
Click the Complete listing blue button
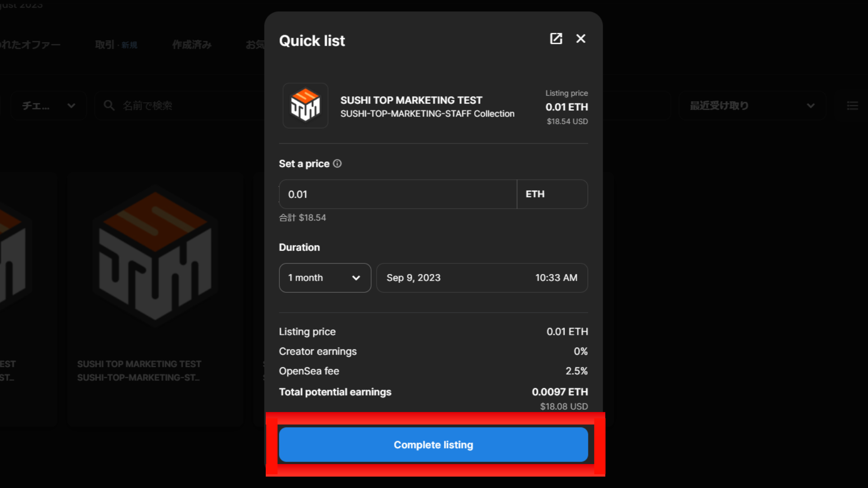click(x=434, y=445)
